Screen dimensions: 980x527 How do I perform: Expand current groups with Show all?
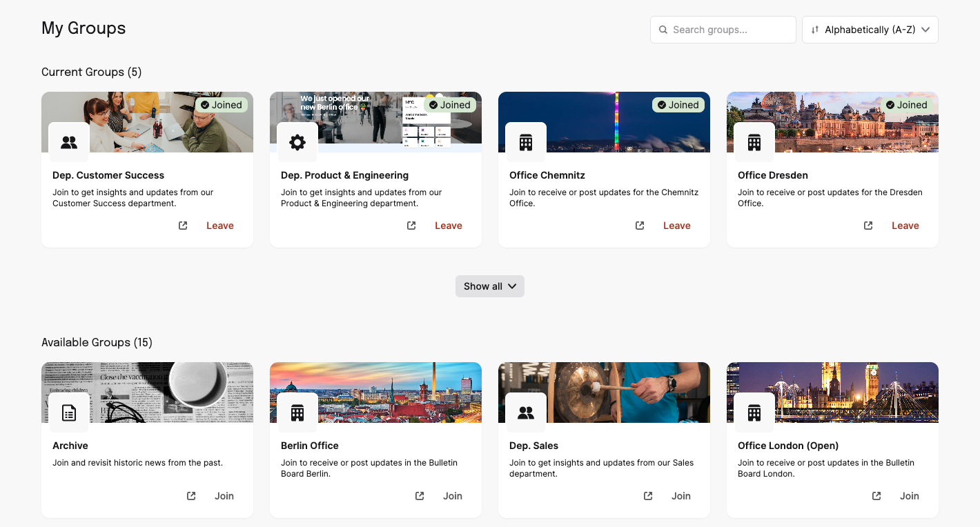pos(490,286)
